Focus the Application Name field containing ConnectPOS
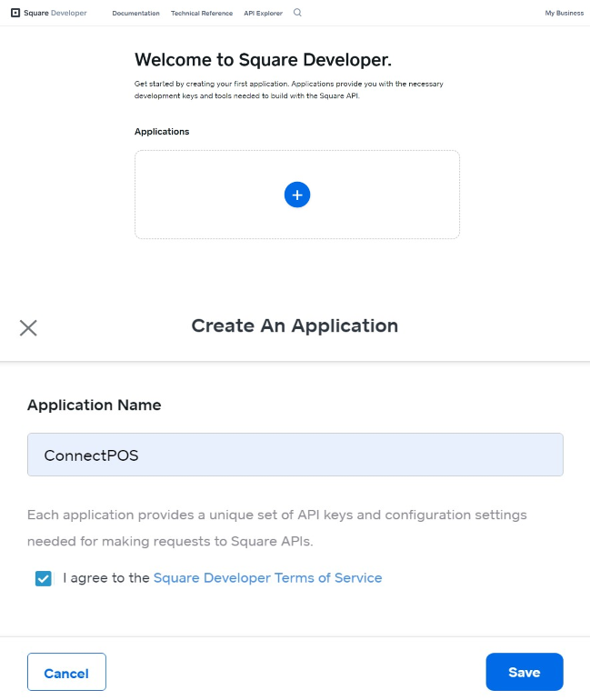This screenshot has height=700, width=590. pyautogui.click(x=295, y=455)
